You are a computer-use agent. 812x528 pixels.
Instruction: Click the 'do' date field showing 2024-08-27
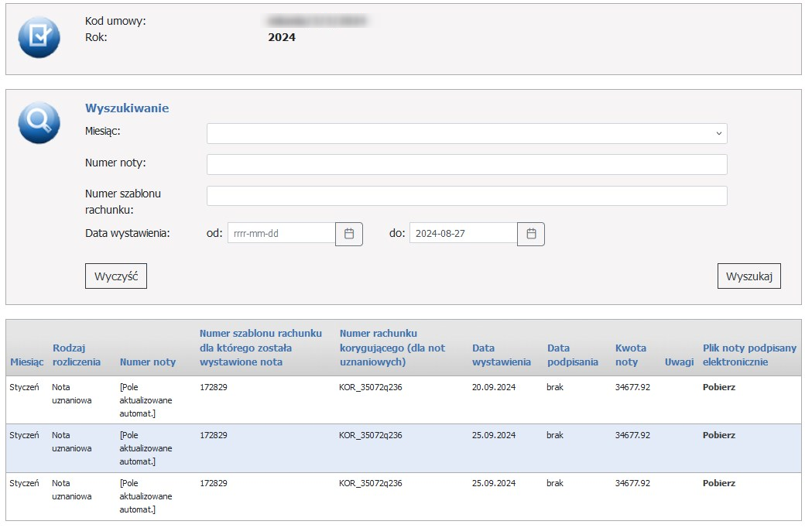[x=463, y=233]
